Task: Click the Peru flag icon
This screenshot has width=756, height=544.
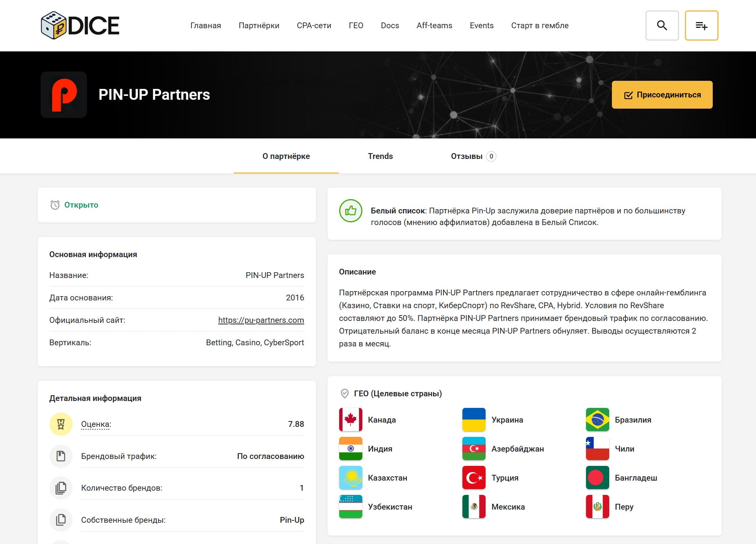Action: tap(598, 506)
